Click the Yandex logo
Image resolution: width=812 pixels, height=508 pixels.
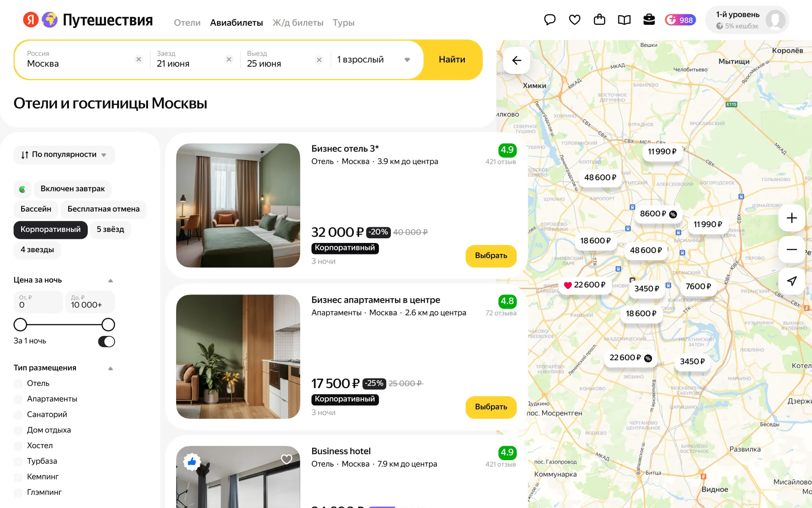pos(31,20)
